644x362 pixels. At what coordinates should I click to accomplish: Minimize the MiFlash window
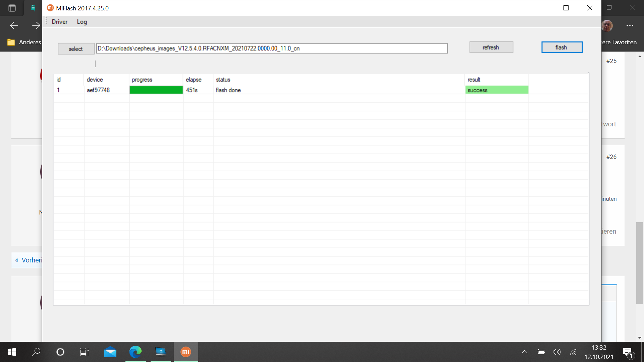coord(543,8)
